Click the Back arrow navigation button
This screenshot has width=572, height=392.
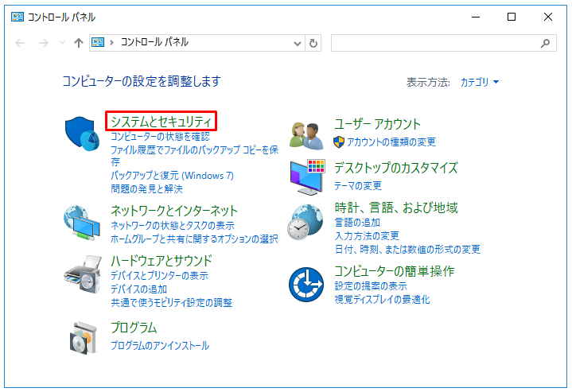20,43
